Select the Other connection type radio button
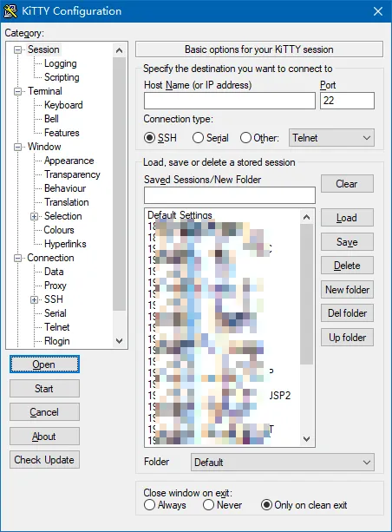 [x=245, y=138]
